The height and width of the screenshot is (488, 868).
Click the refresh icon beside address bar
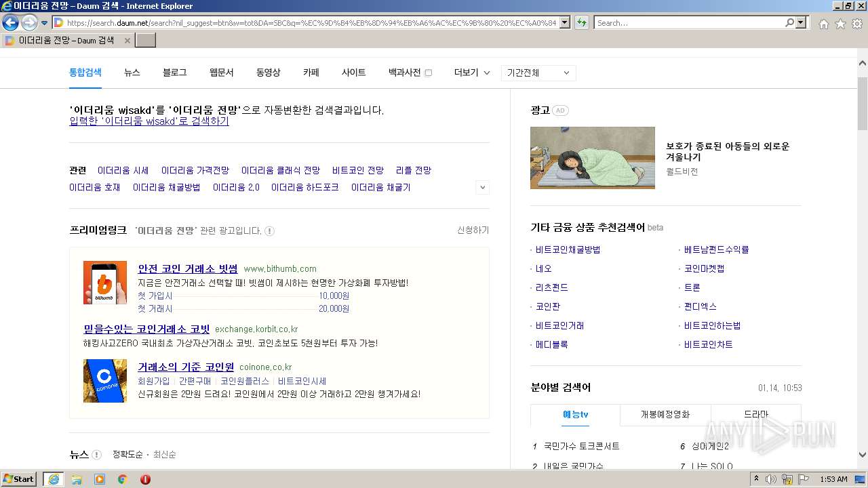click(581, 22)
